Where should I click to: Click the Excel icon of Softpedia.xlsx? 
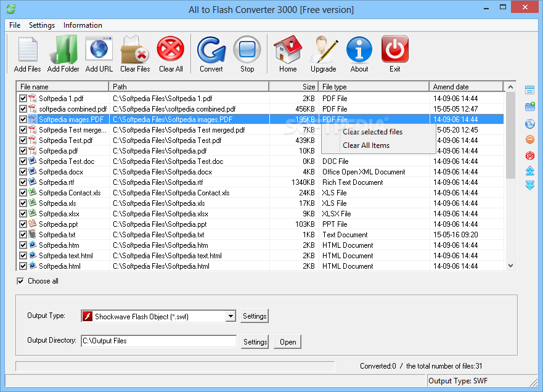tap(33, 213)
